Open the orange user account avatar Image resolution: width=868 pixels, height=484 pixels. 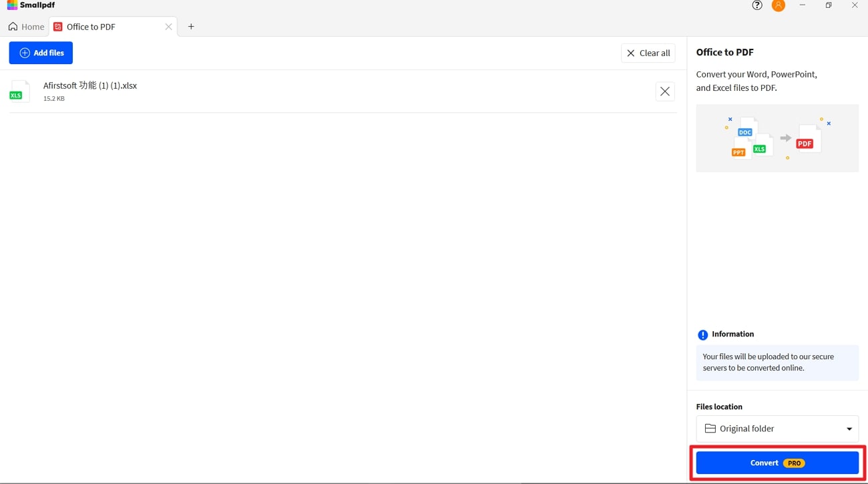coord(779,5)
